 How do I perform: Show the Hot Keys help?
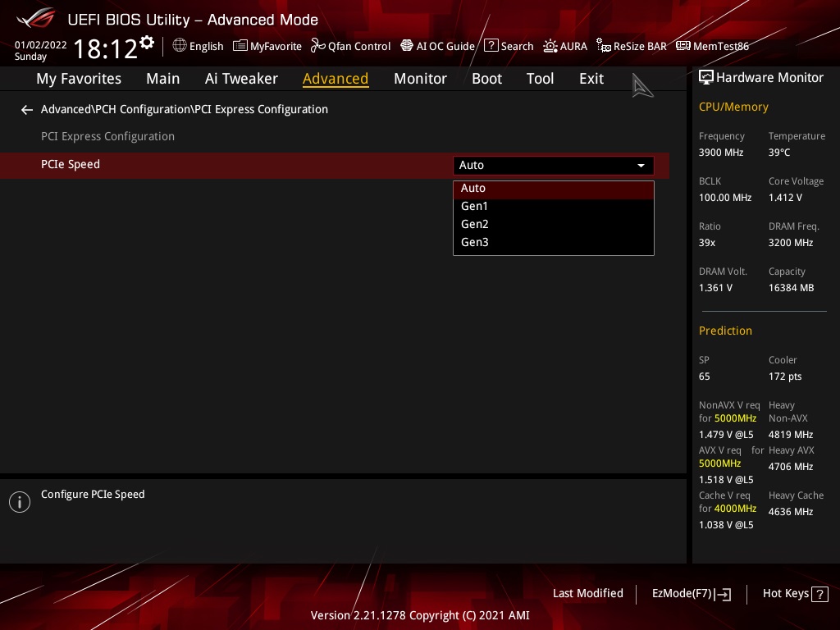(x=796, y=594)
